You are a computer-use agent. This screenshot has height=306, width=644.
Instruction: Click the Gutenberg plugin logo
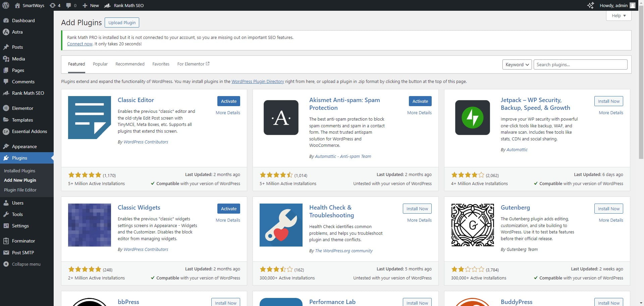coord(472,225)
